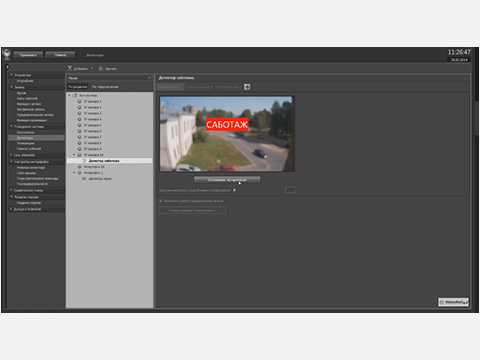Toggle the side panel with the round arrow icon

[x=7, y=67]
